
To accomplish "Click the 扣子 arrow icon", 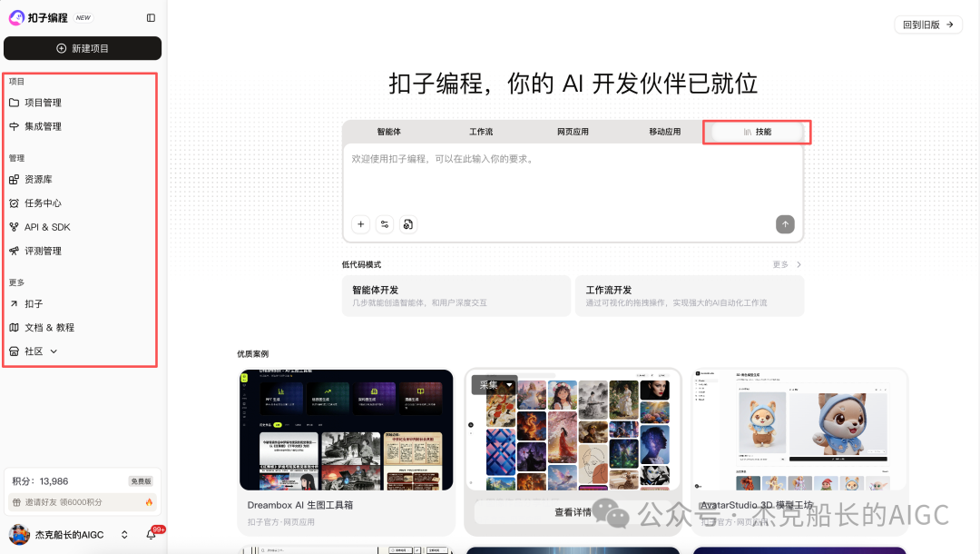I will pos(14,304).
